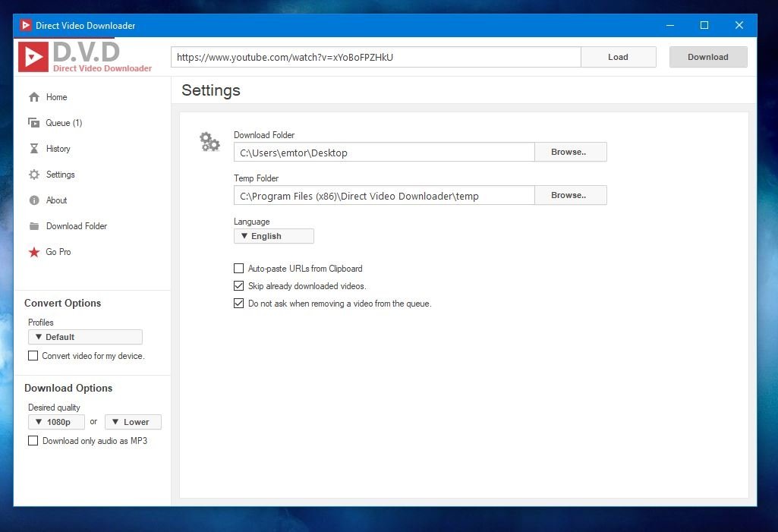Screen dimensions: 778x532
Task: Browse for the Download Folder path
Action: coord(571,152)
